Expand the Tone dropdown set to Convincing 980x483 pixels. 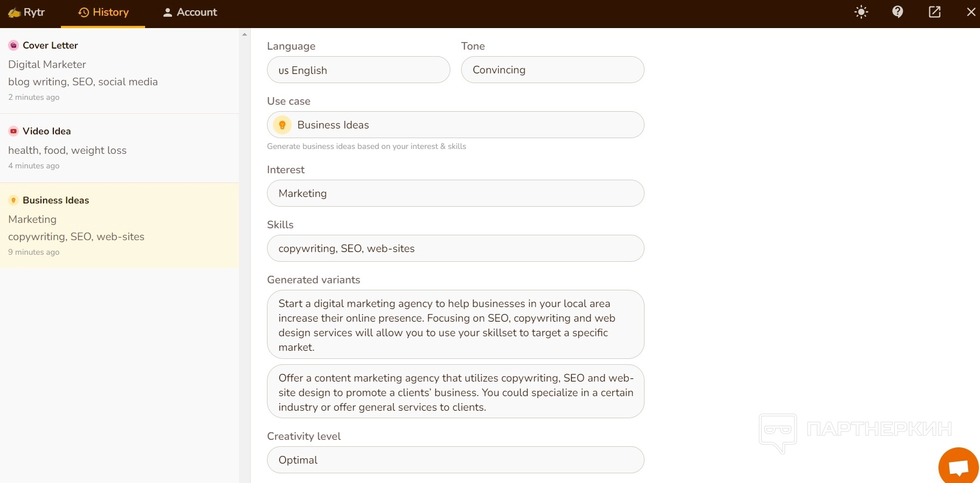552,70
